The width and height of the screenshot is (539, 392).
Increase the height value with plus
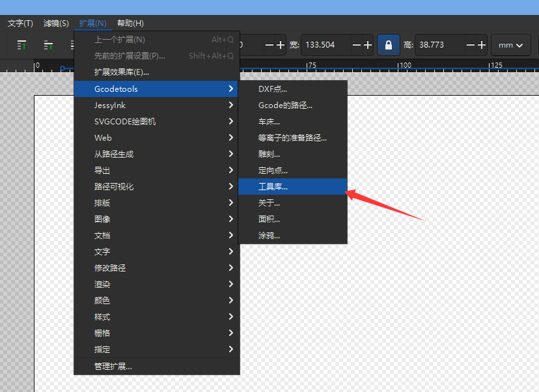(x=482, y=45)
